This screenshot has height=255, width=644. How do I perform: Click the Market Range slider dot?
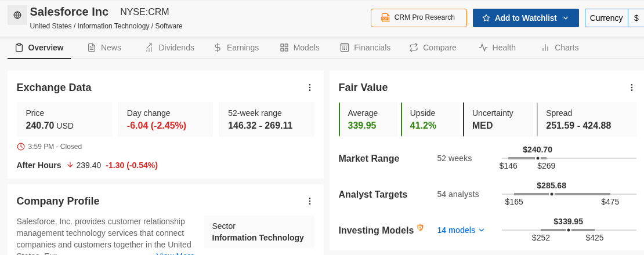pyautogui.click(x=538, y=158)
